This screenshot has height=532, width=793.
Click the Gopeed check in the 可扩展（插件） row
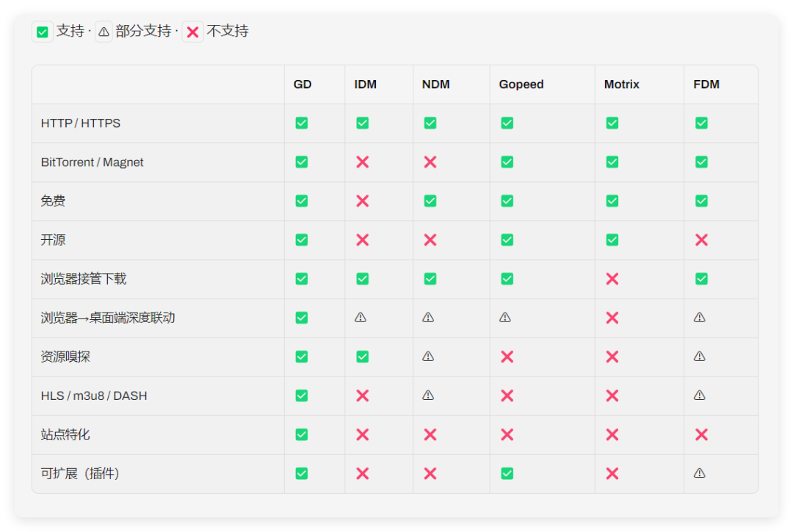click(x=507, y=473)
